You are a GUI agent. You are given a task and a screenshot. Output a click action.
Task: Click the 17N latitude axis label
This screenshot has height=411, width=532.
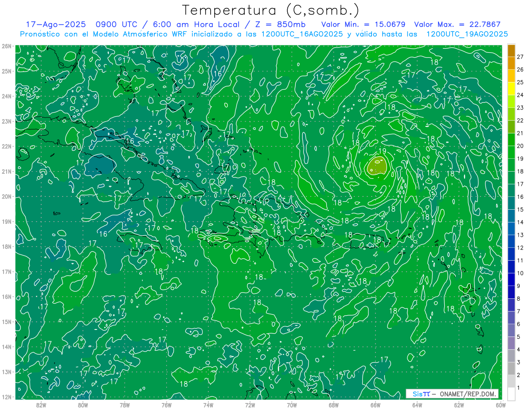(6, 271)
